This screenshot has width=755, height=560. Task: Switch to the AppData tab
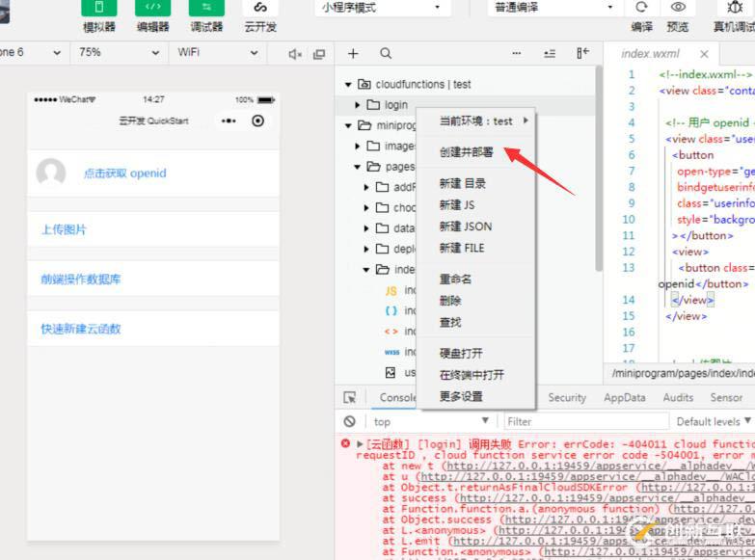coord(625,397)
